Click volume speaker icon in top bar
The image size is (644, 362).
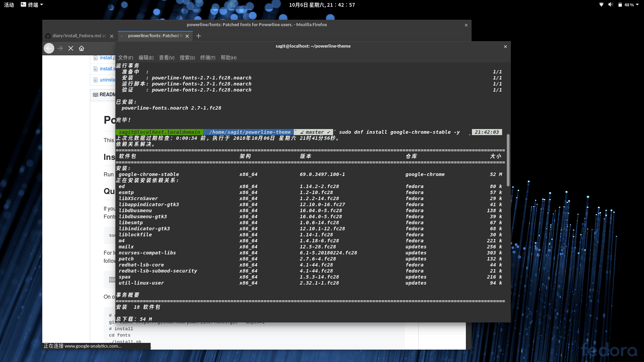(610, 5)
